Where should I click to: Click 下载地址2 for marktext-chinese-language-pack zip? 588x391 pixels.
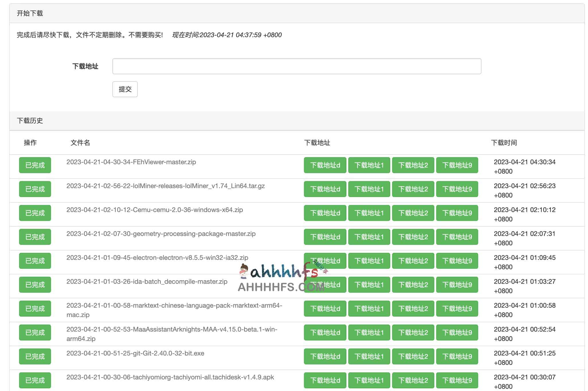pos(413,308)
